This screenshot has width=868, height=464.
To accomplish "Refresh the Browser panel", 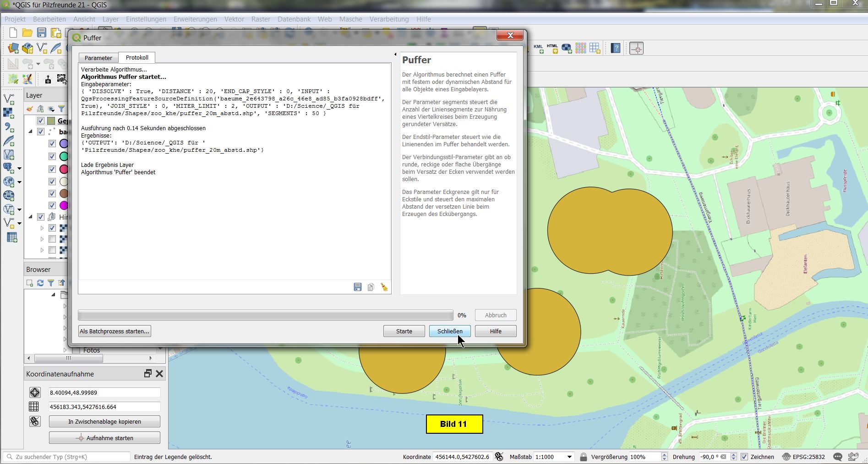I will (40, 283).
